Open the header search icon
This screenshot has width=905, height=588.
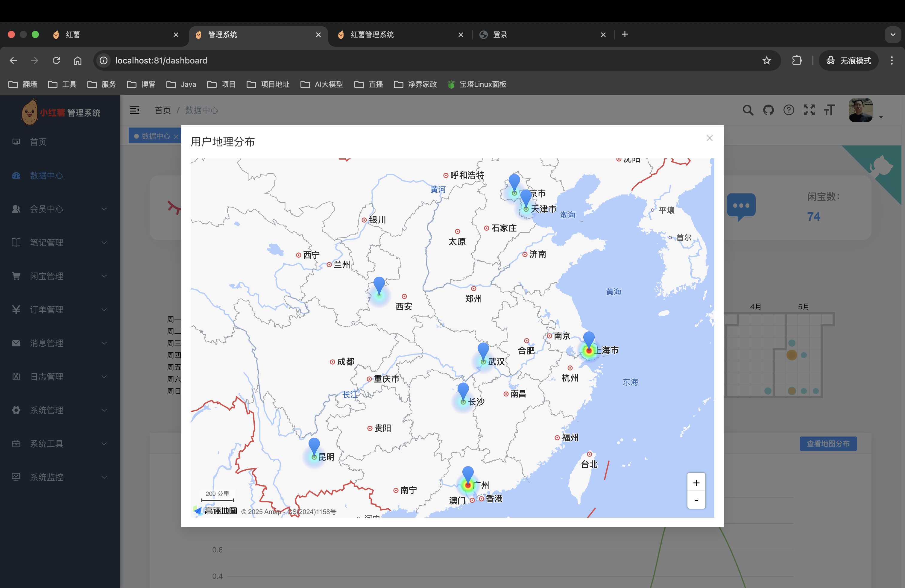pos(748,110)
